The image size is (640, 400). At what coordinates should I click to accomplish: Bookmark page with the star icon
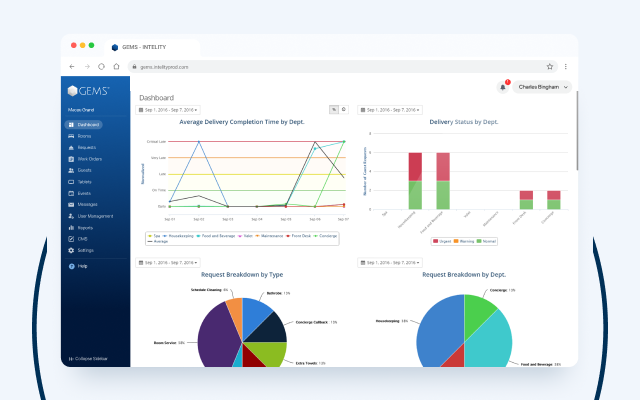click(550, 67)
